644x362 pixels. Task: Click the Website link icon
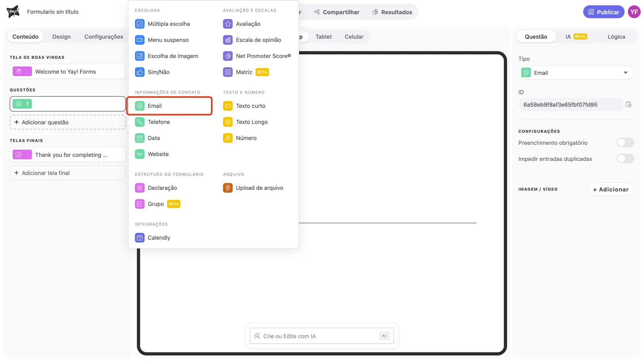(x=140, y=154)
